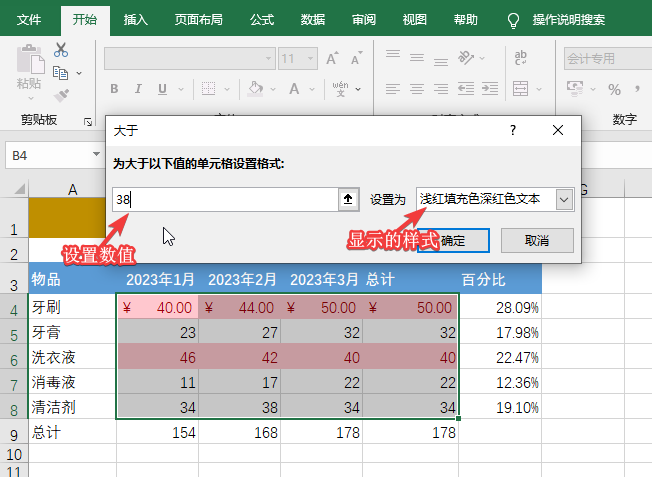
Task: Switch to the 页面布局 ribbon tab
Action: click(198, 20)
